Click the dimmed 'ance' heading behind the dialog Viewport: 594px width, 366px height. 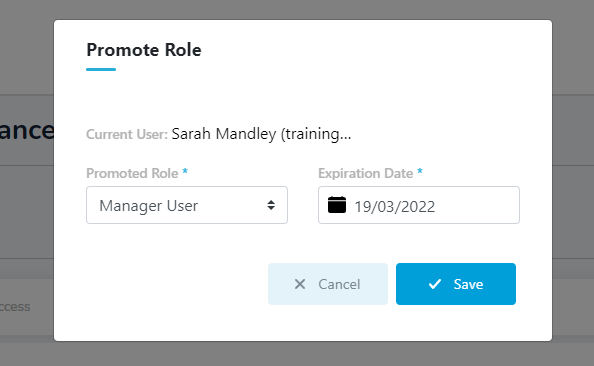pyautogui.click(x=27, y=130)
